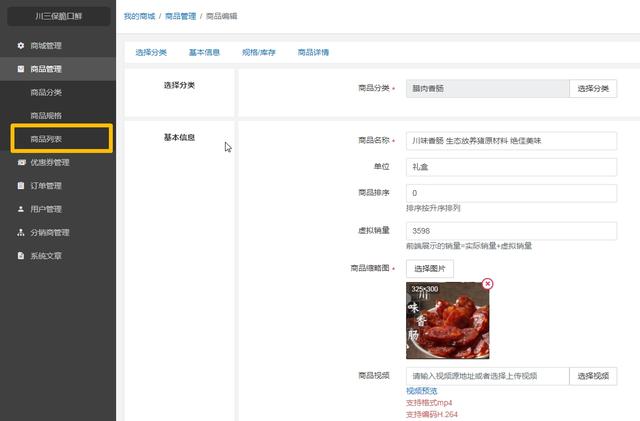The width and height of the screenshot is (640, 421).
Task: Open the 视频预览 link
Action: tap(422, 391)
